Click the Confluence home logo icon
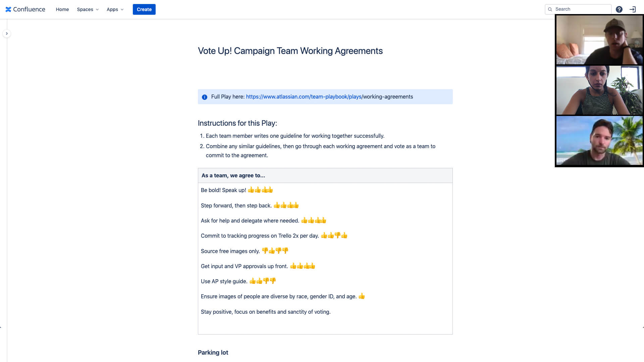 pos(9,9)
